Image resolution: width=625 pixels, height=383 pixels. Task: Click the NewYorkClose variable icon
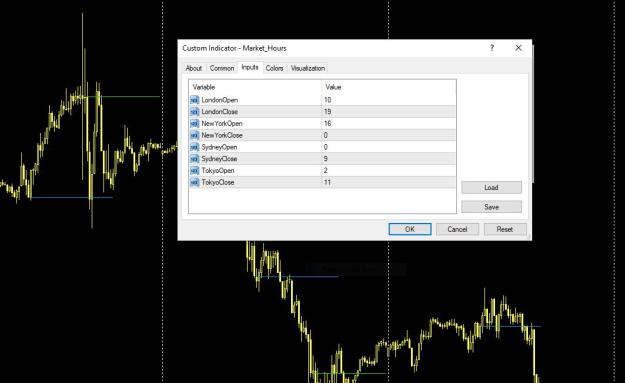pyautogui.click(x=195, y=135)
